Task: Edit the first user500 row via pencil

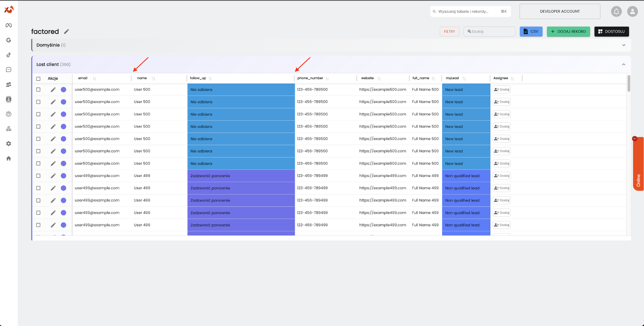Action: coord(53,90)
